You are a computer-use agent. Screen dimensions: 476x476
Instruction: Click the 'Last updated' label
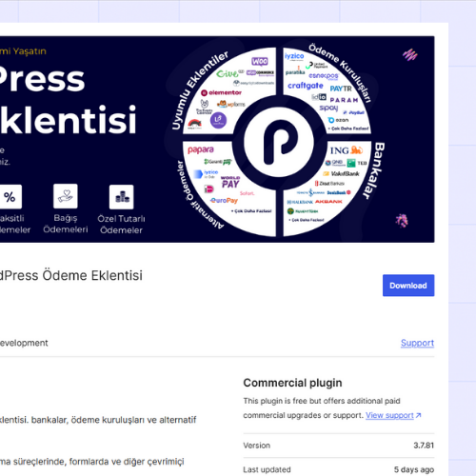(267, 469)
